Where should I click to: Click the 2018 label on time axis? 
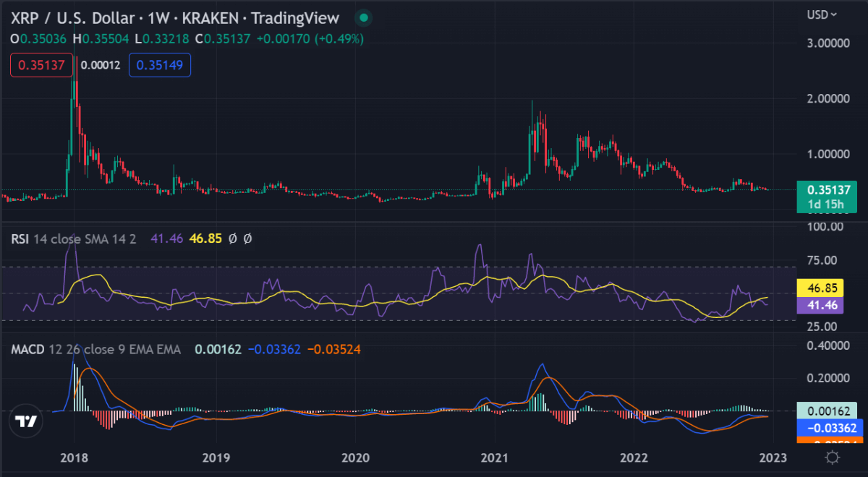tap(73, 457)
